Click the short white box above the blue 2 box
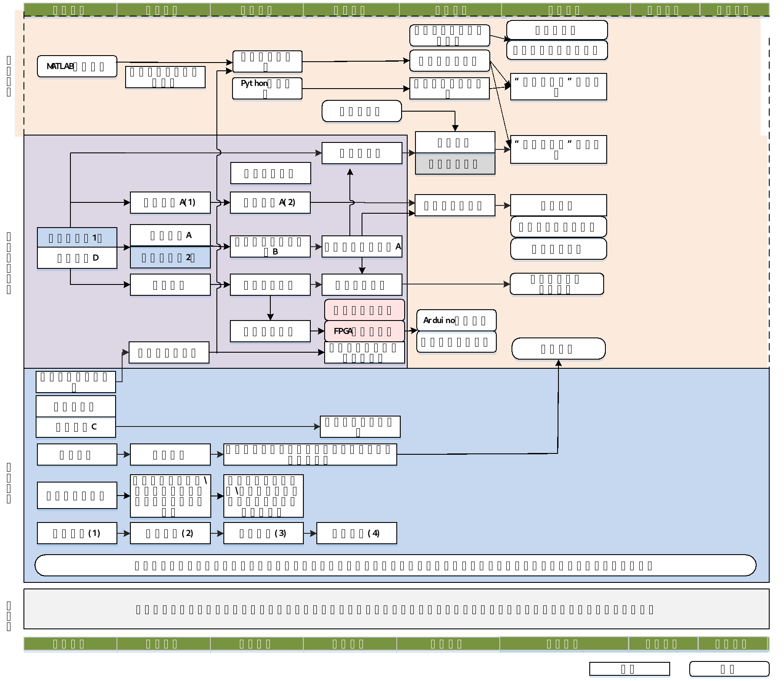The width and height of the screenshot is (784, 681). [x=170, y=235]
